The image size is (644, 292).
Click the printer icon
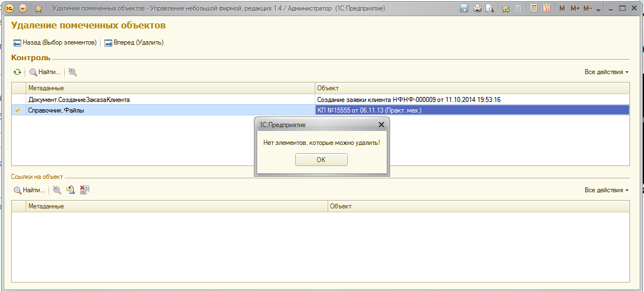click(x=477, y=9)
